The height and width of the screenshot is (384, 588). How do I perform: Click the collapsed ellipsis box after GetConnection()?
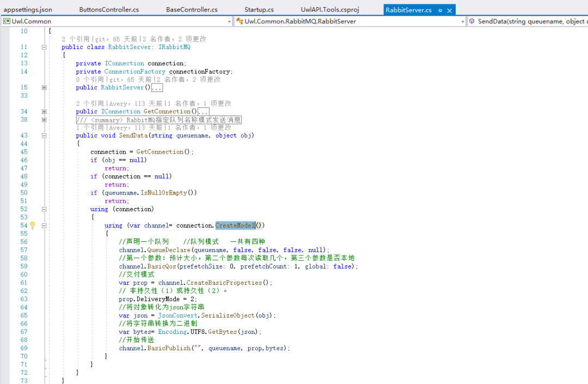[x=203, y=112]
